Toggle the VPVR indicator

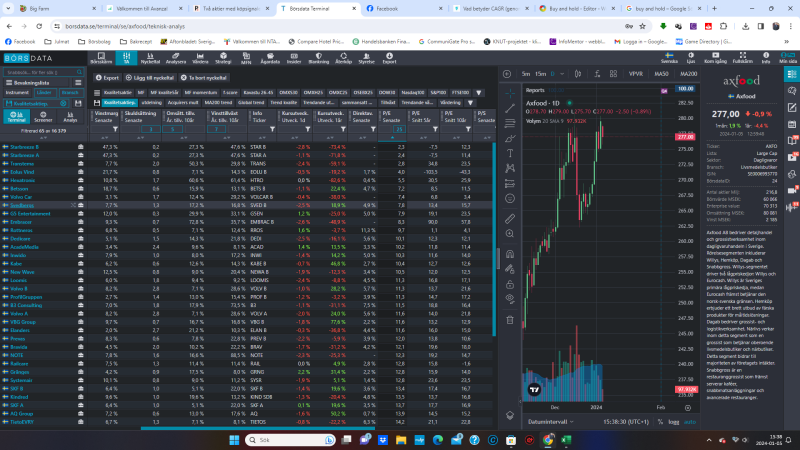(636, 74)
